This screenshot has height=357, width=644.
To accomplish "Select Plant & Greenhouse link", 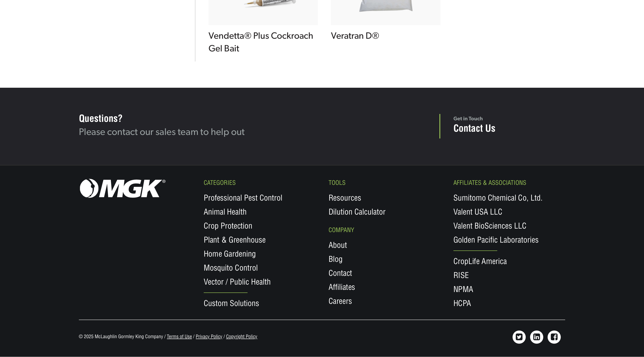I will (235, 240).
